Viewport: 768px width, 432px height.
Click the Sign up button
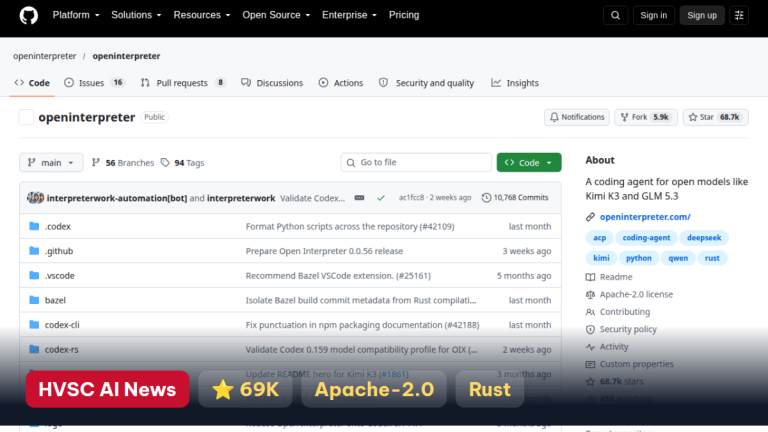[702, 15]
